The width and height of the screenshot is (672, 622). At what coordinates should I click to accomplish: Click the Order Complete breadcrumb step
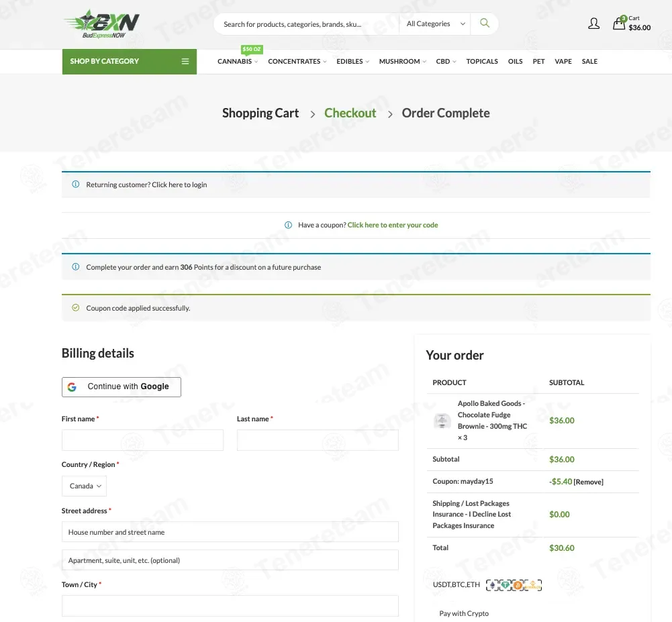446,113
